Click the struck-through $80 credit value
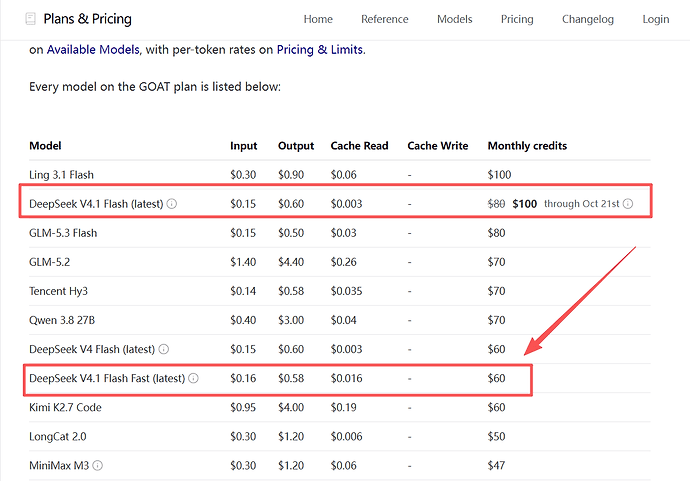The height and width of the screenshot is (481, 690). 496,204
